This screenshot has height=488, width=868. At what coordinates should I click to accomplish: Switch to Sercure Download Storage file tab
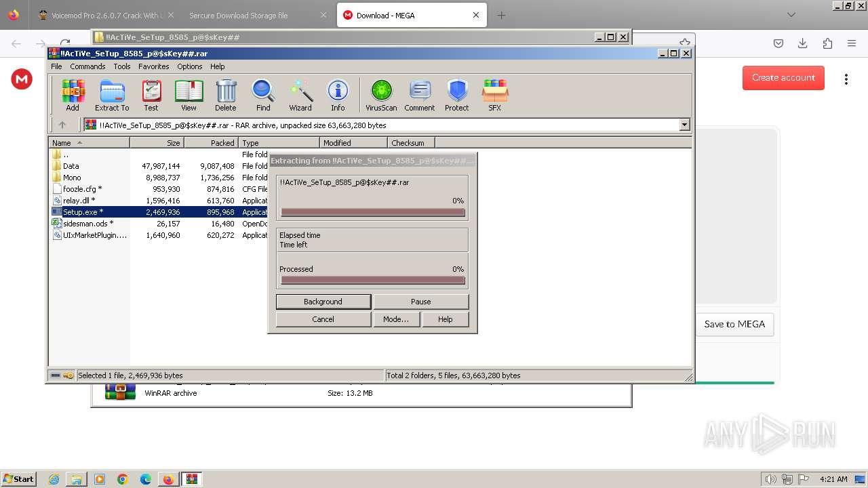[x=258, y=15]
